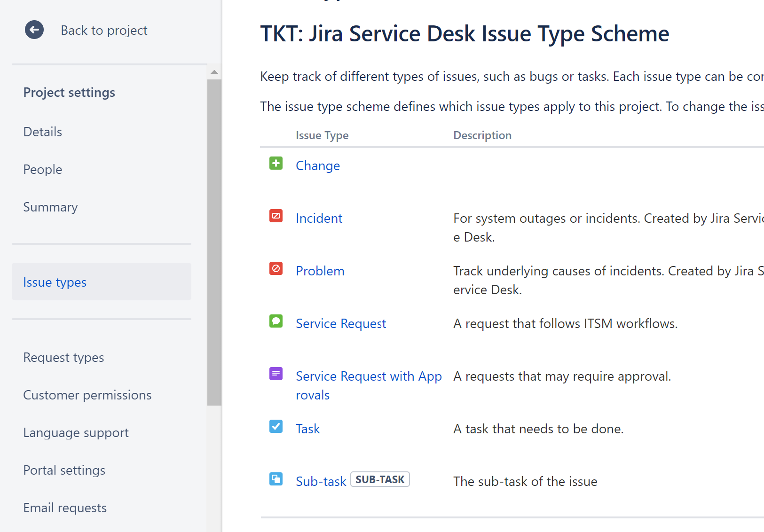The image size is (764, 532).
Task: Click the green Change issue type icon
Action: click(x=276, y=164)
